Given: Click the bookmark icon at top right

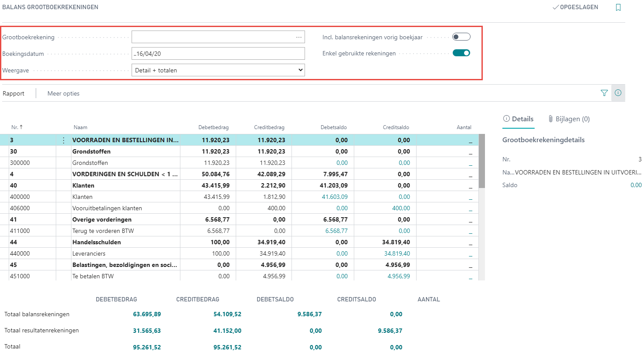Looking at the screenshot, I should point(618,7).
